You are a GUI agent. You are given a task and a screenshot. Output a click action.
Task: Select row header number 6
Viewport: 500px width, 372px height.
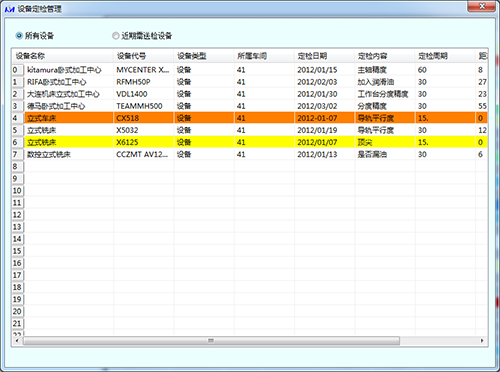[18, 142]
